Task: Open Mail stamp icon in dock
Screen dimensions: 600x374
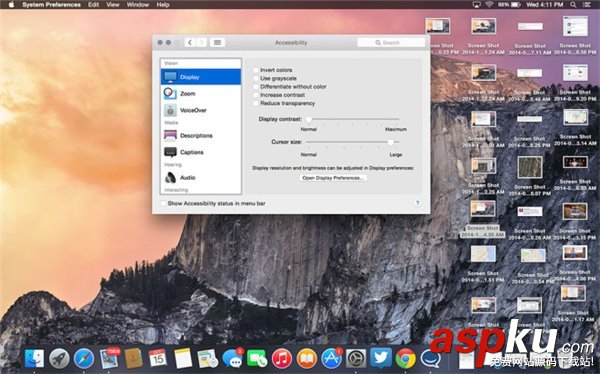Action: pyautogui.click(x=109, y=359)
